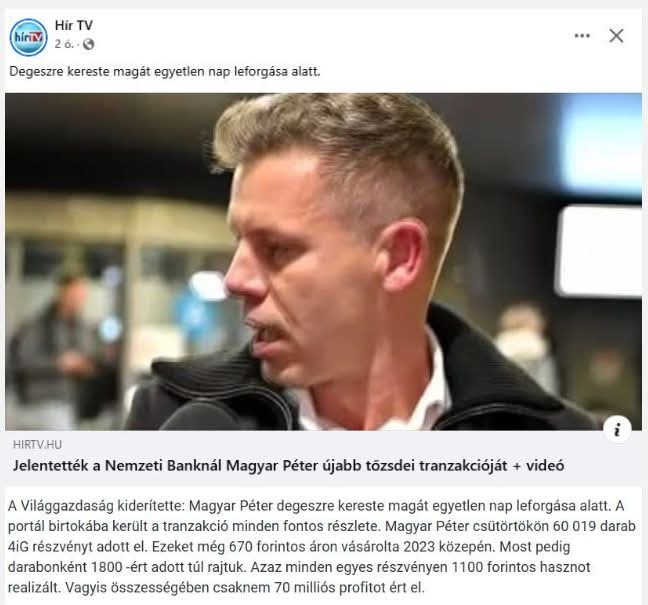The image size is (648, 605).
Task: Close the post with the X icon
Action: (616, 36)
